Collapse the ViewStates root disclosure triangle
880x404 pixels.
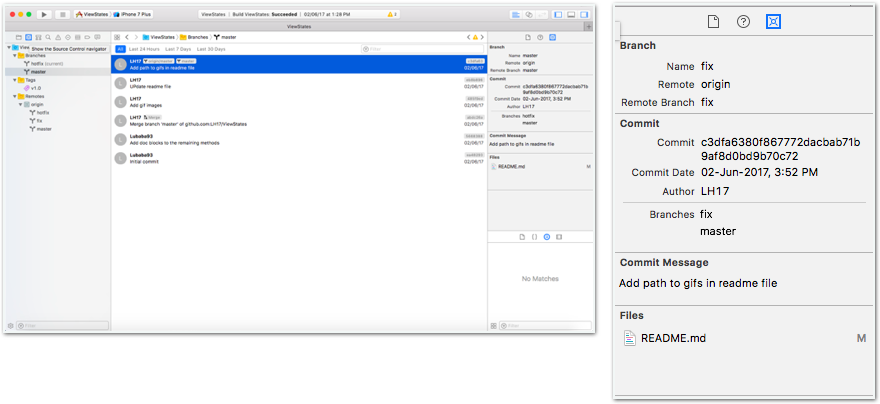coord(9,48)
